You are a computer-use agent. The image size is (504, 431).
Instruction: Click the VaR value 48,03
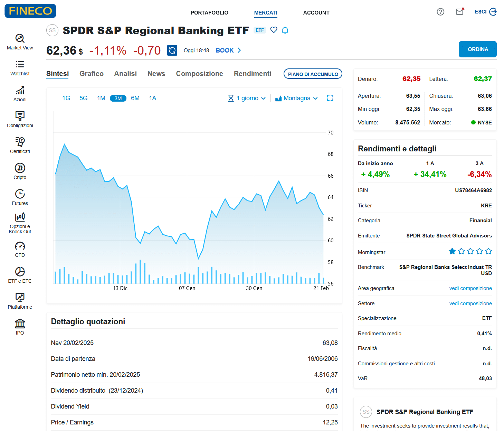click(x=485, y=378)
